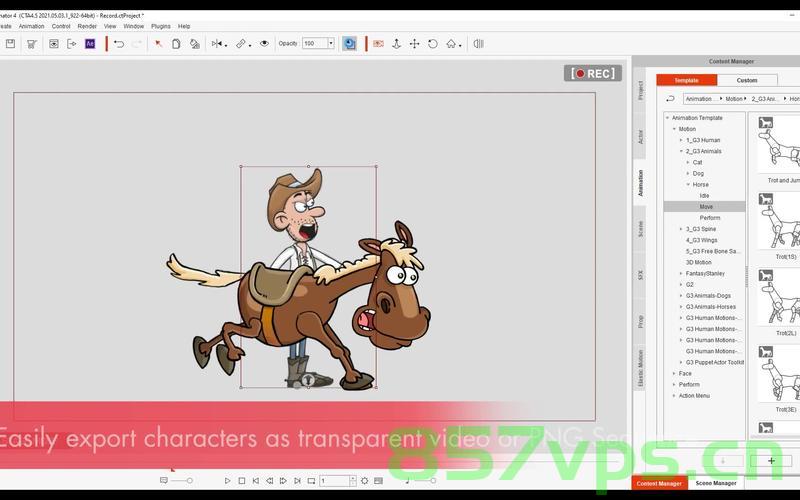Click the Play button on timeline
This screenshot has height=500, width=800.
pos(228,481)
